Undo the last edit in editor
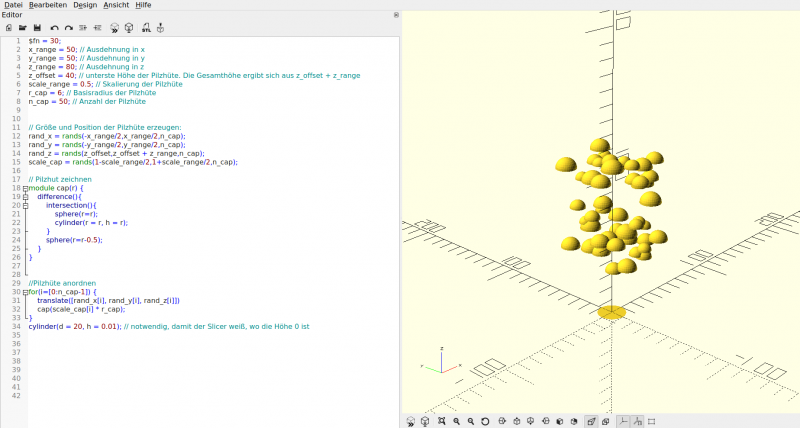Viewport: 800px width, 428px height. (x=54, y=27)
